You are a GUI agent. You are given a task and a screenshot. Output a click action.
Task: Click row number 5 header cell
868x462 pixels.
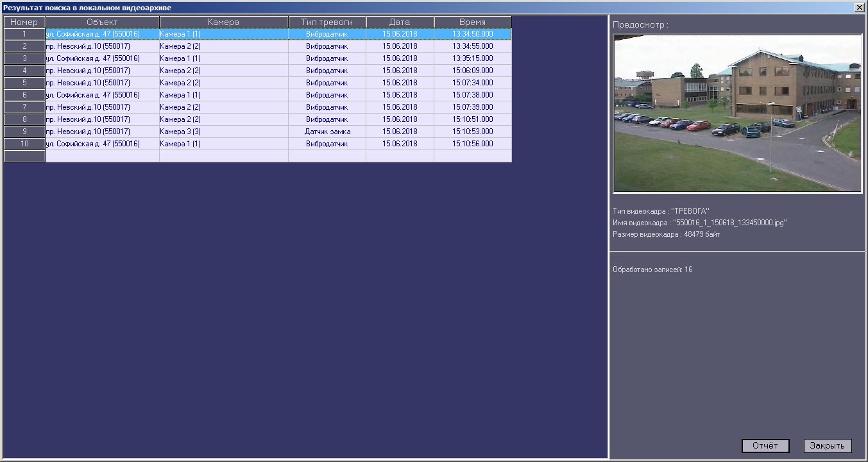tap(24, 83)
